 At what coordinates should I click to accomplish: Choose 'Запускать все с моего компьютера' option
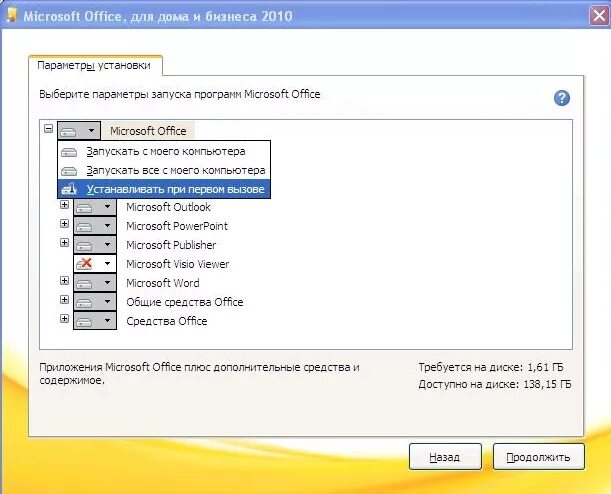[164, 170]
